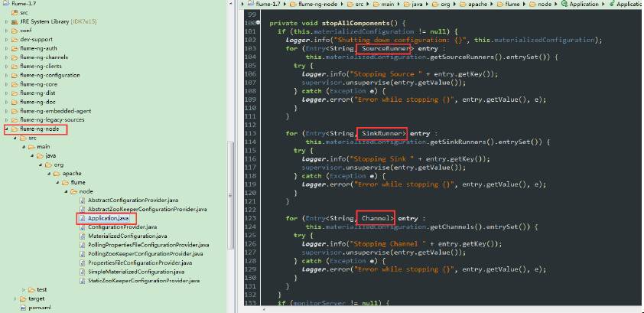
Task: Select flume-ng-legacy-sources in the project tree
Action: click(52, 120)
